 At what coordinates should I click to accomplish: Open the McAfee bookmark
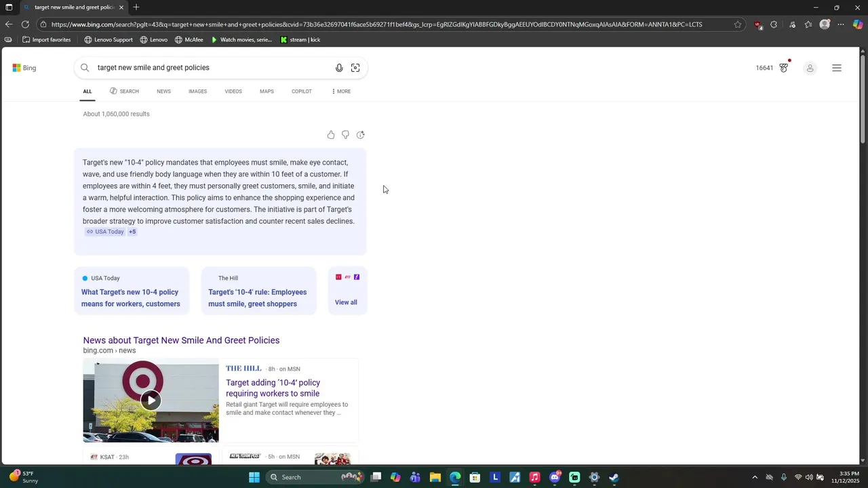(189, 39)
